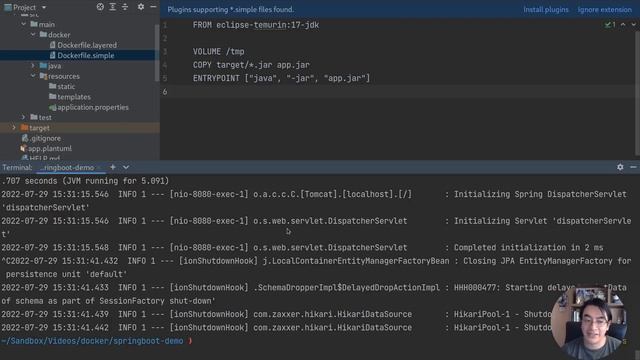Expand all in project tree
This screenshot has height=360, width=640.
coord(113,7)
